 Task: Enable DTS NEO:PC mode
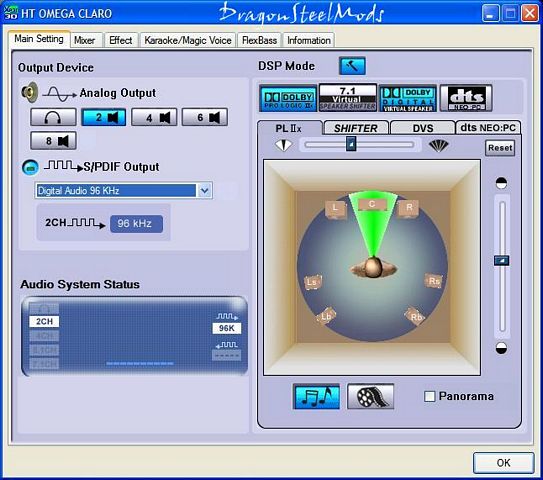(x=466, y=98)
